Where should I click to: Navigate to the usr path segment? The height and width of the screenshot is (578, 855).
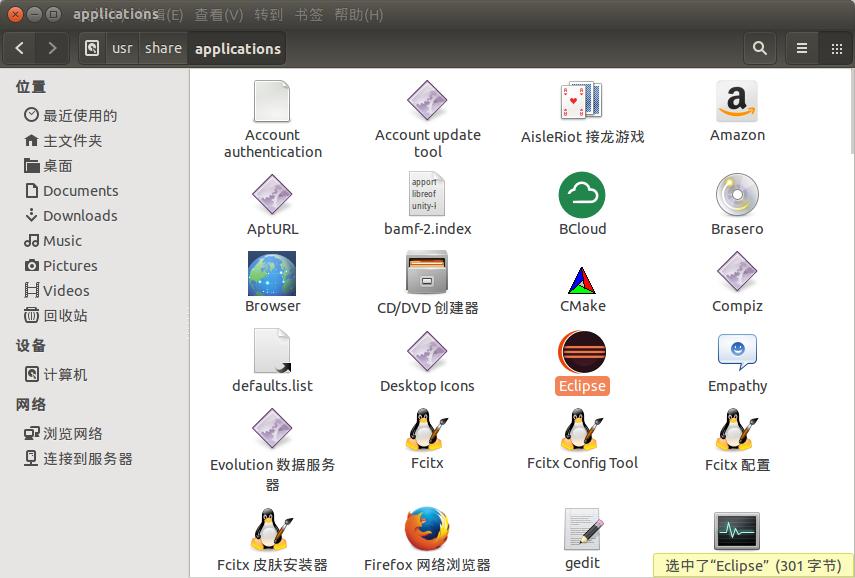(x=122, y=48)
